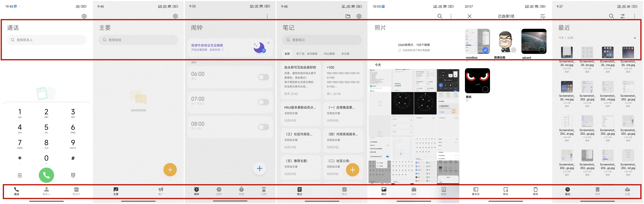Switch to the 推荐 gallery tab
Screen dimensions: 644x204
[444, 191]
